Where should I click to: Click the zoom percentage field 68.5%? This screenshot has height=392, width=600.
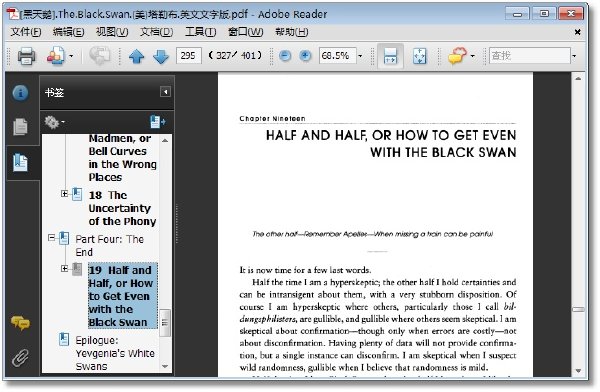coord(338,56)
